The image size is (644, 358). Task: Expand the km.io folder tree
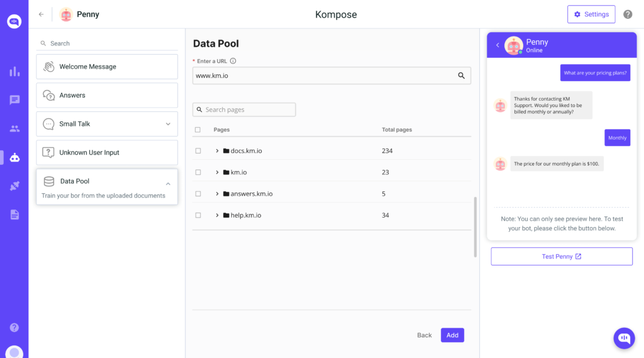[217, 172]
